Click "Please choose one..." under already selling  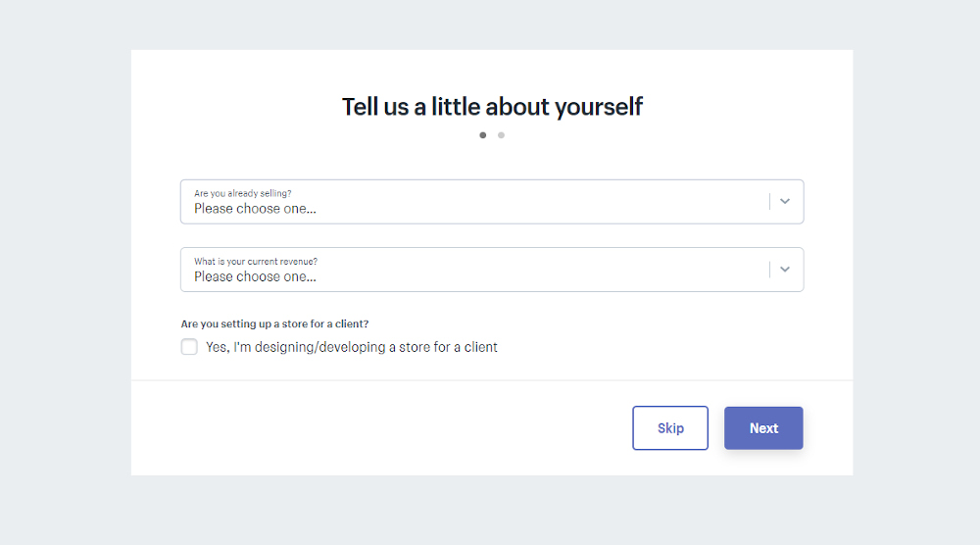[255, 209]
